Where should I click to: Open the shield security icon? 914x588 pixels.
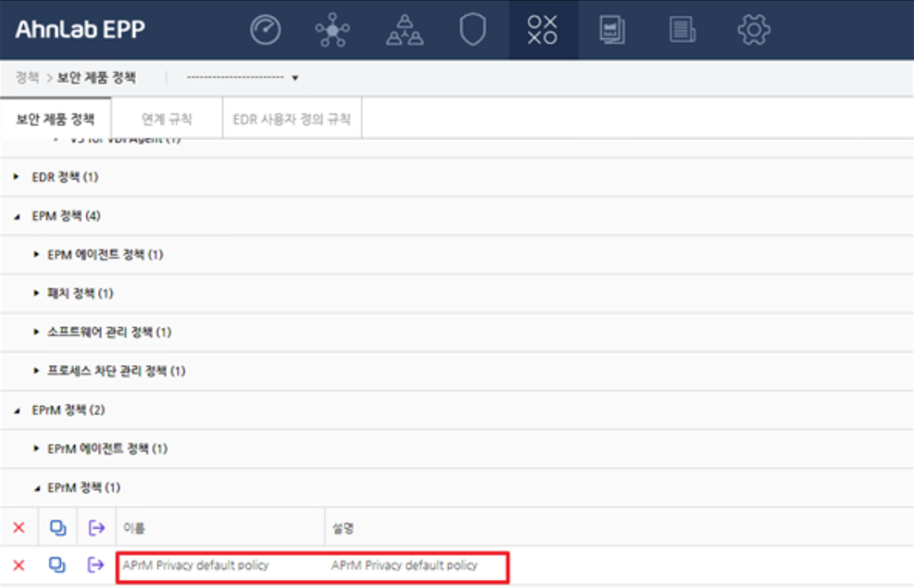point(473,30)
